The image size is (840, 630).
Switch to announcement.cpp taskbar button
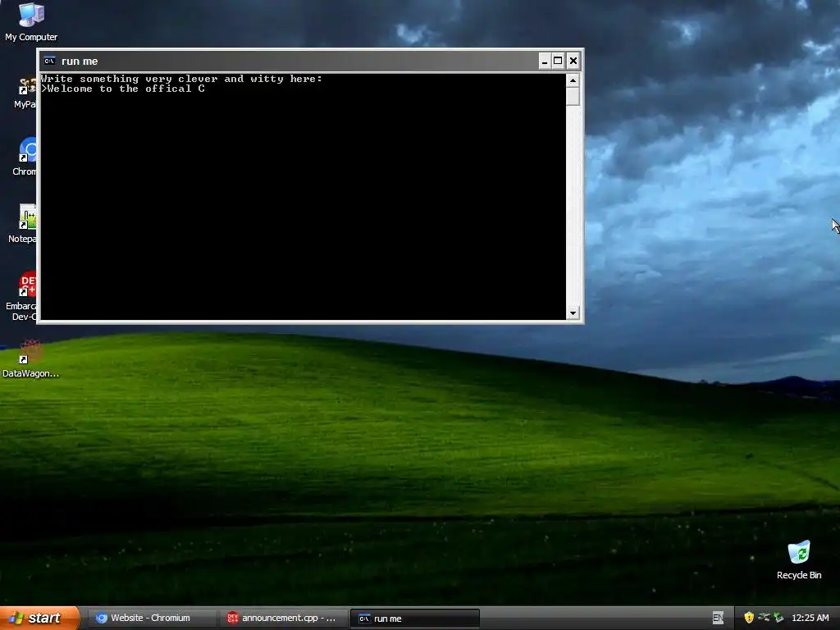point(282,618)
